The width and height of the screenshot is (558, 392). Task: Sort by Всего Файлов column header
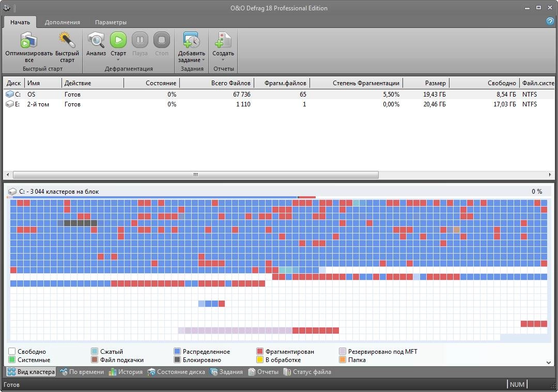click(216, 83)
